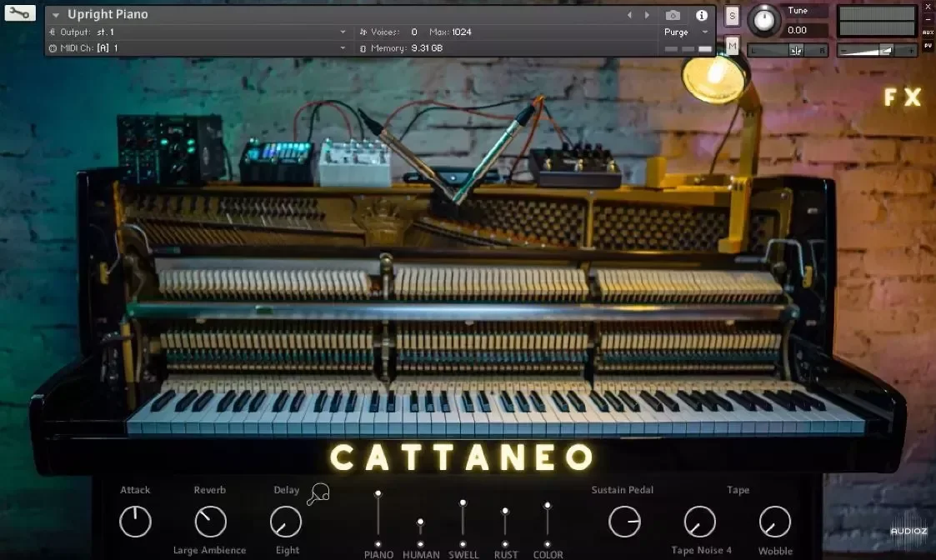Click the MIDI channel icon
This screenshot has width=936, height=560.
pos(53,48)
